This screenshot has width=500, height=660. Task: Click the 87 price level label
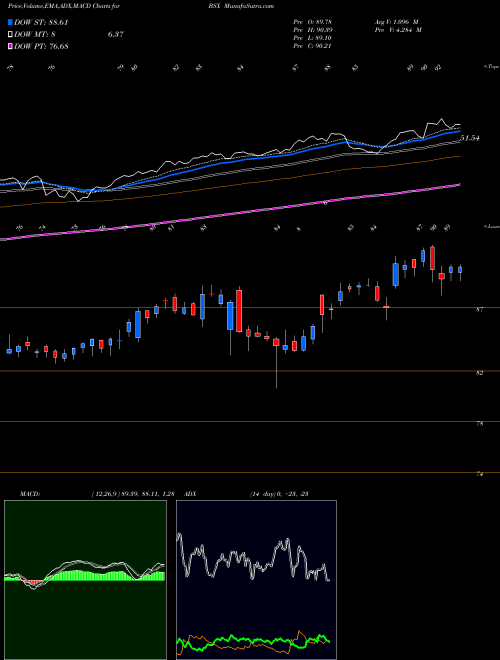(x=479, y=310)
